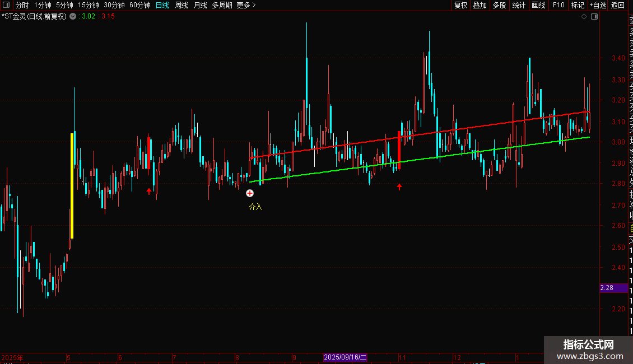Open the 复权 adjustment menu
The height and width of the screenshot is (364, 633).
460,5
